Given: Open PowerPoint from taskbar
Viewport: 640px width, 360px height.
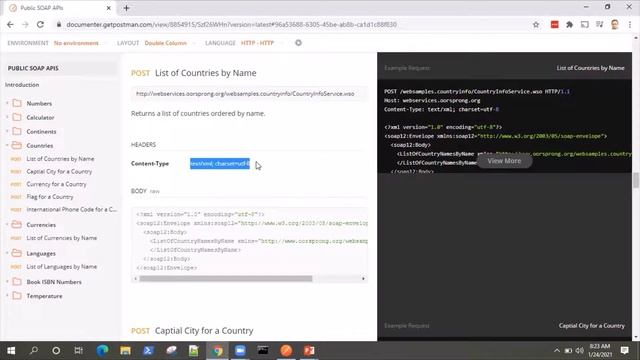Looking at the screenshot, I should [309, 351].
